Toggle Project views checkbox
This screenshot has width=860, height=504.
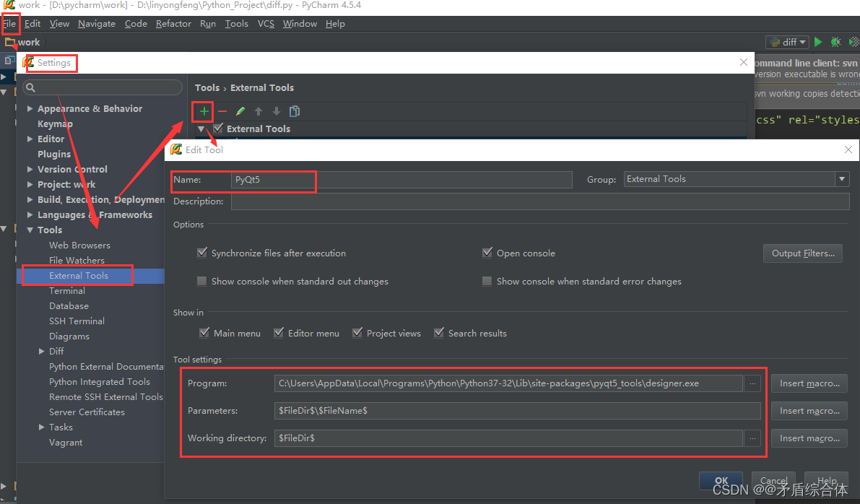(357, 332)
